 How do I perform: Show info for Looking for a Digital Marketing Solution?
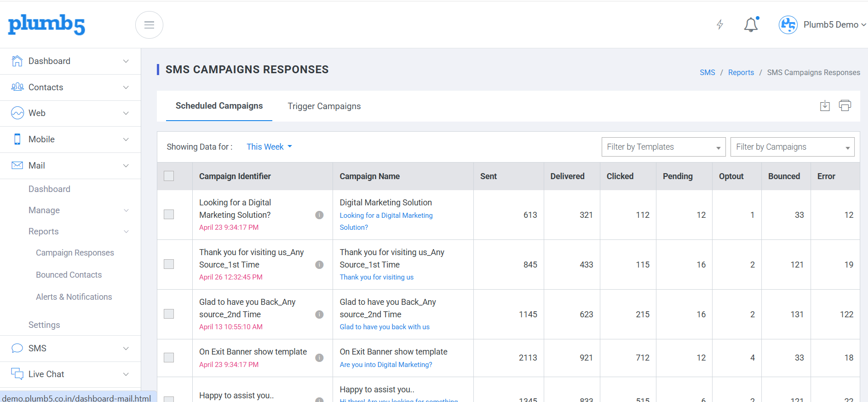(x=319, y=215)
